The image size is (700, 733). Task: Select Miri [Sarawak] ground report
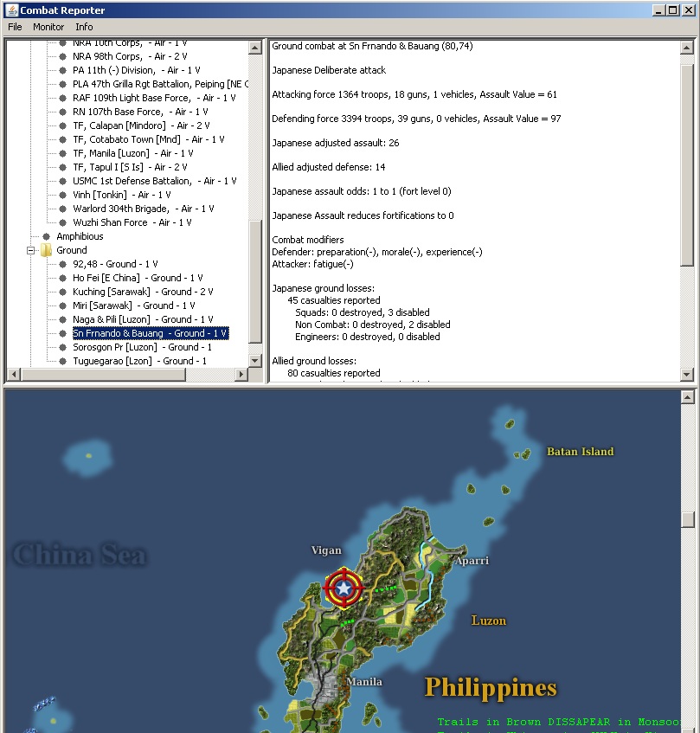click(134, 305)
